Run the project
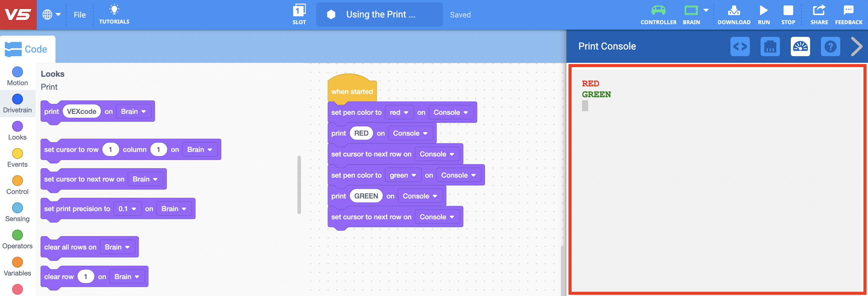This screenshot has height=296, width=868. coord(763,14)
